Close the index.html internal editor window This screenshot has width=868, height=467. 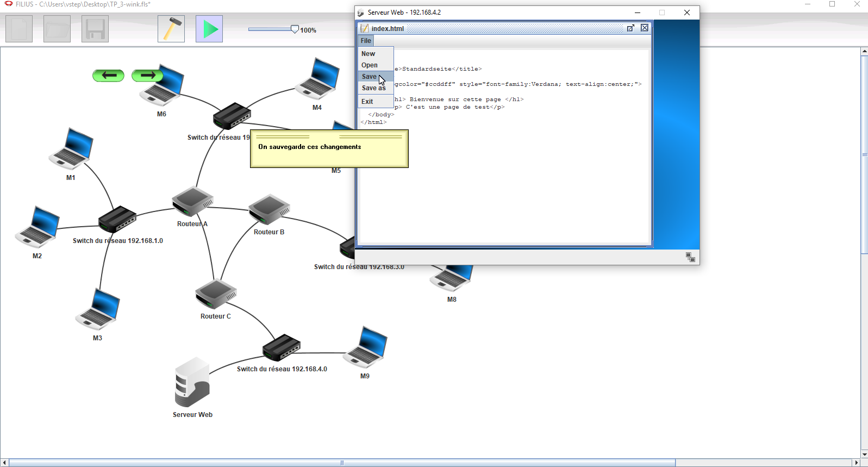click(x=645, y=28)
